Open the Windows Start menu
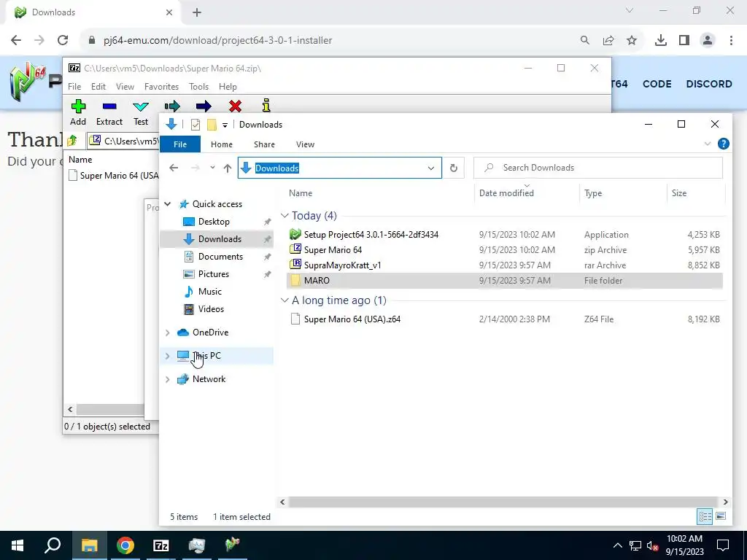Screen dimensions: 747x560 18,545
